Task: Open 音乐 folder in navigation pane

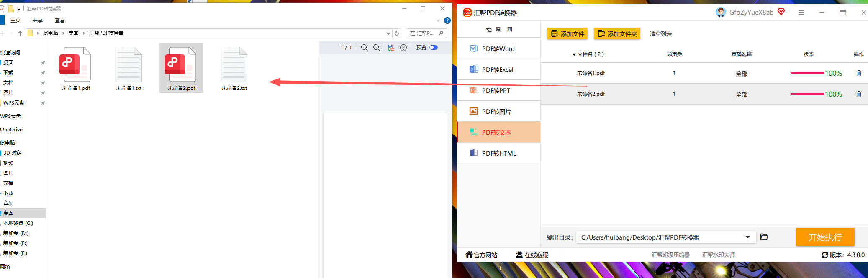Action: (8, 203)
